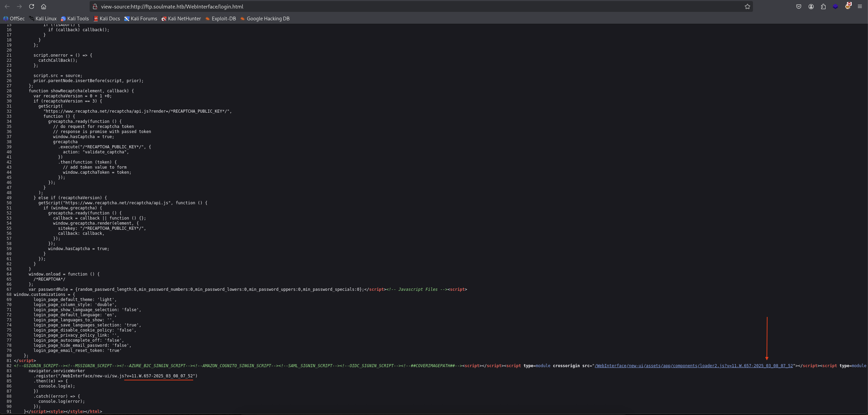The width and height of the screenshot is (868, 415).
Task: Click 'navigator.serviceWorker' text
Action: click(x=57, y=371)
